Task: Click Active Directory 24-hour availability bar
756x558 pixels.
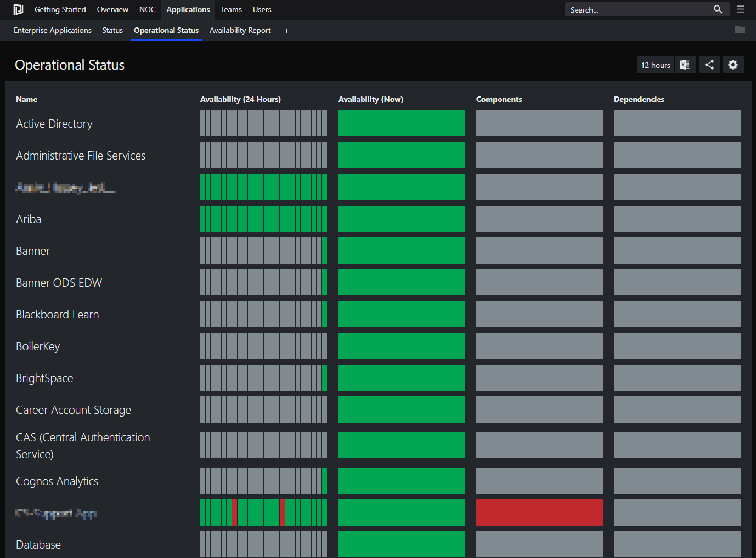Action: coord(263,123)
